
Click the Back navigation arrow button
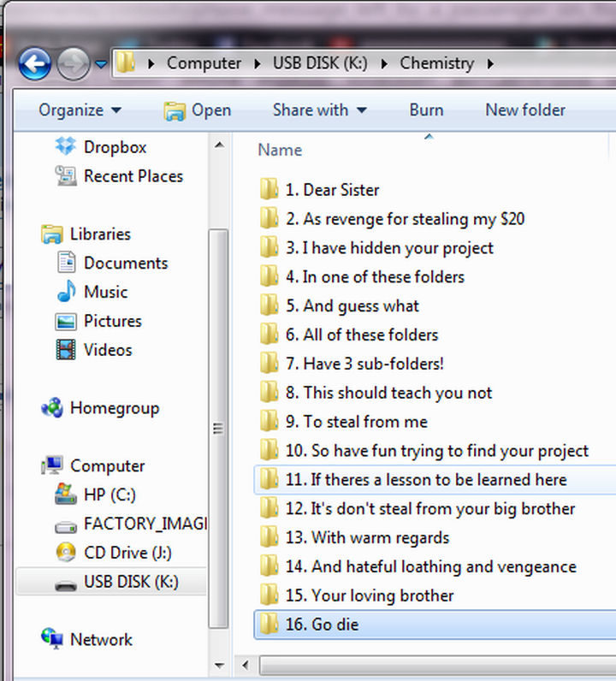coord(34,64)
